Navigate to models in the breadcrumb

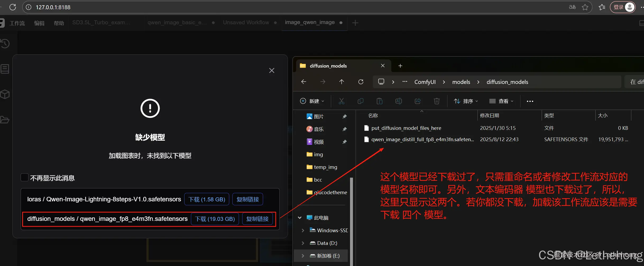461,82
